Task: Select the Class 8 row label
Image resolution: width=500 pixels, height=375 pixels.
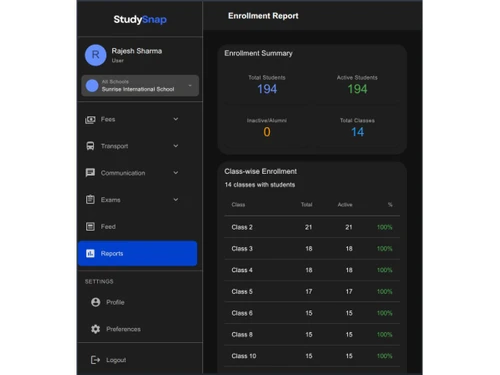Action: (x=242, y=335)
